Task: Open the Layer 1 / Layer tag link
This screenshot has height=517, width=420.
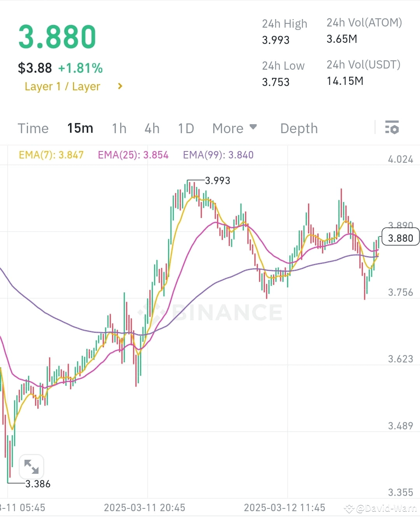Action: click(x=63, y=86)
